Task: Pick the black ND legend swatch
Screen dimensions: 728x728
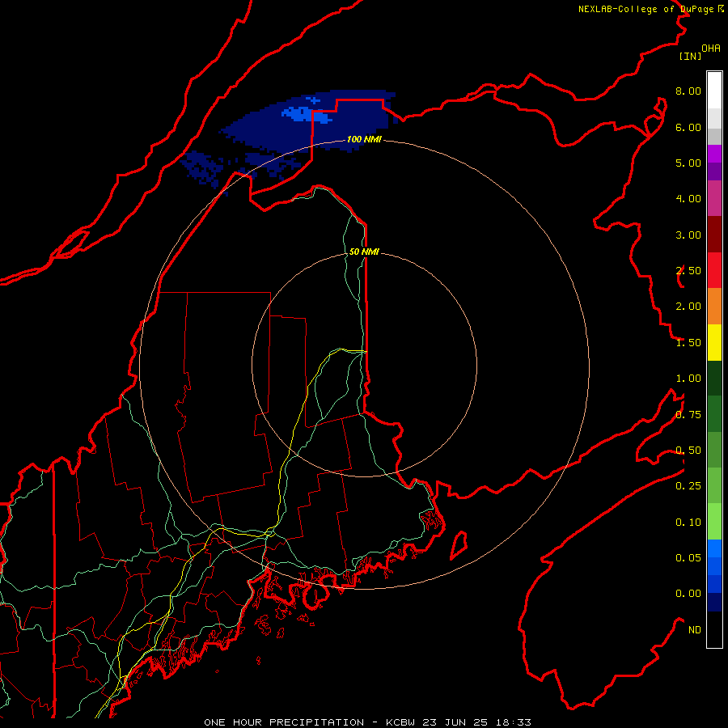Action: (x=714, y=629)
